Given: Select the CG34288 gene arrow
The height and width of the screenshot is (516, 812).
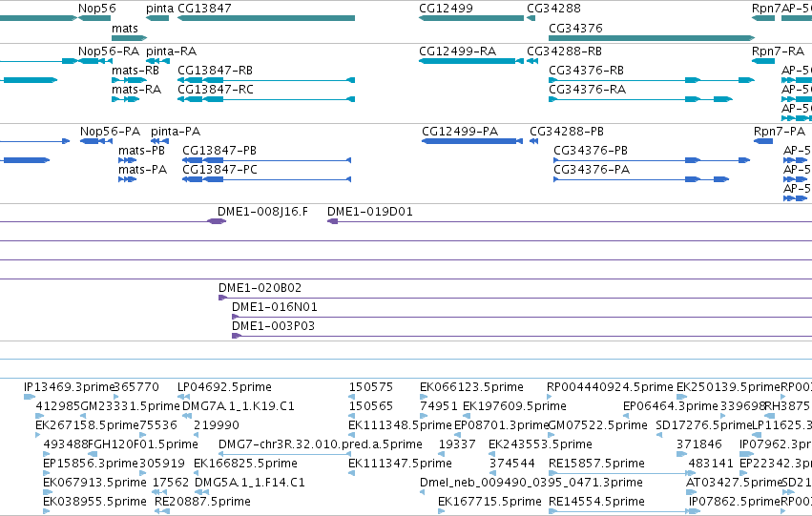Looking at the screenshot, I should point(531,18).
